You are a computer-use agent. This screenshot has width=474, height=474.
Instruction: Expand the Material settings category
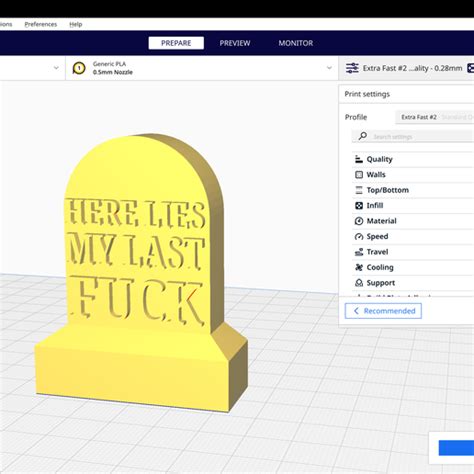coord(413,221)
